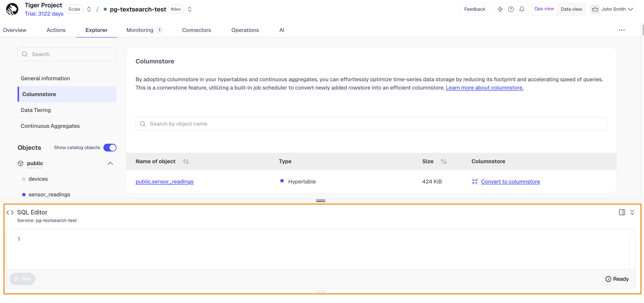The image size is (644, 303).
Task: Open the Scale plan selector dropdown
Action: [x=89, y=9]
